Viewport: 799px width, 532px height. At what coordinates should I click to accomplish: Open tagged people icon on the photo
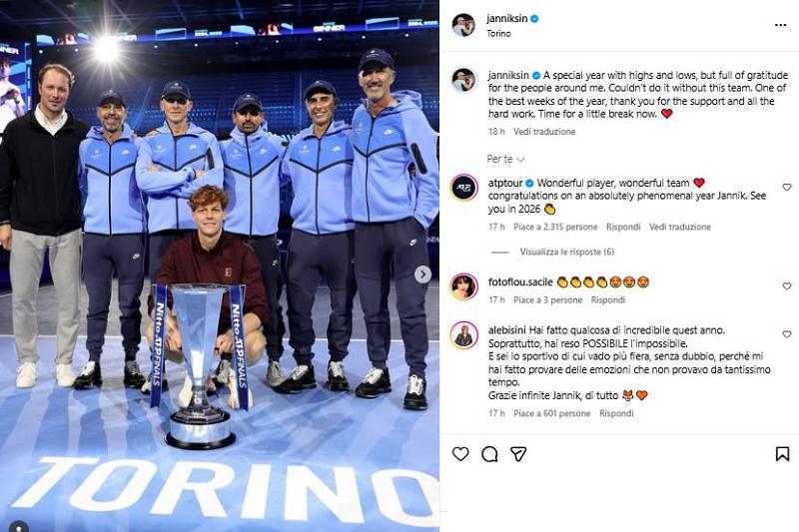tap(18, 527)
